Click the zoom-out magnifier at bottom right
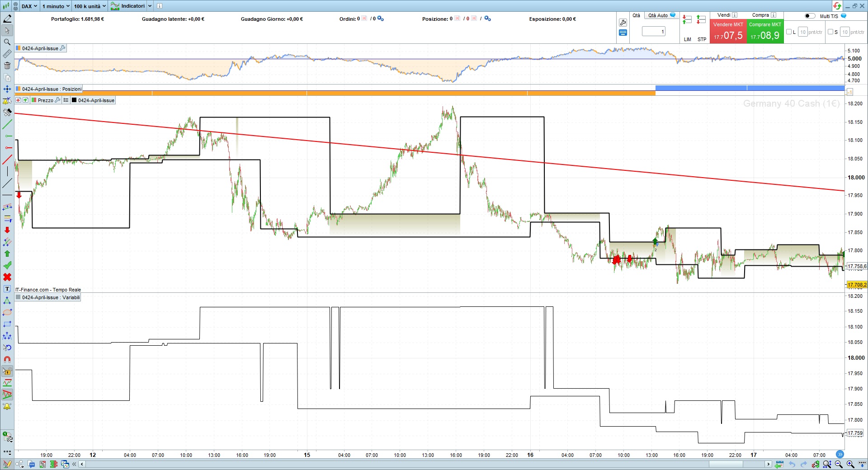The height and width of the screenshot is (470, 868). (839, 464)
